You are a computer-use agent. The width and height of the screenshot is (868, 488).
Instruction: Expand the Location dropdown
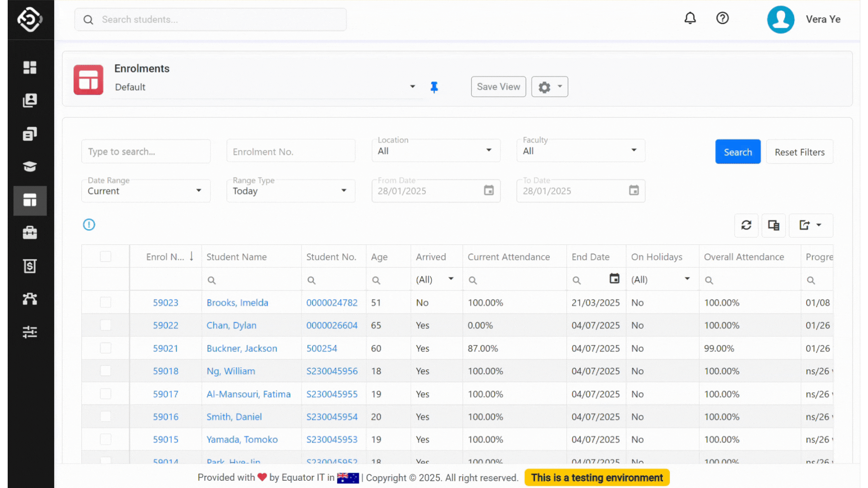[x=435, y=150]
